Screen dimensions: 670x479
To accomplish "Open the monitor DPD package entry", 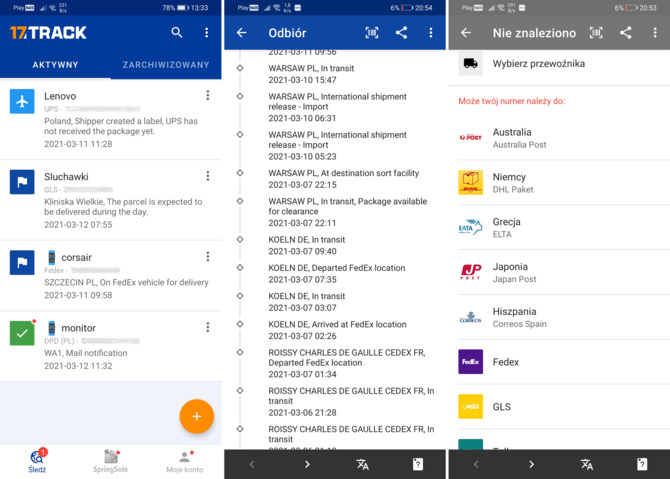I will pos(111,347).
